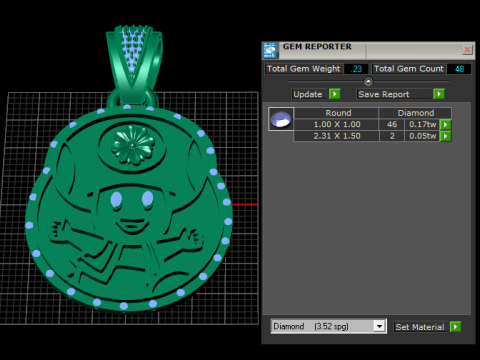This screenshot has height=360, width=480.
Task: Collapse panel with the round up-arrow toggle
Action: (x=368, y=81)
